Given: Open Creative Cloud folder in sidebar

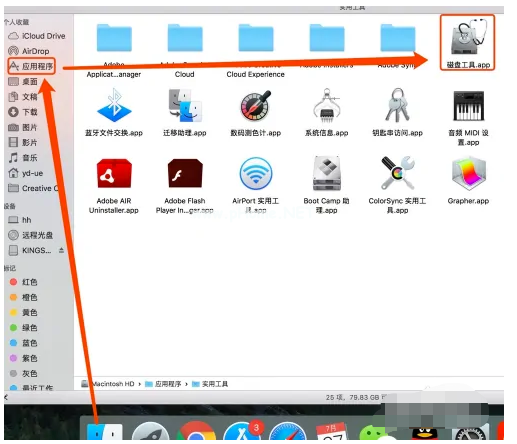Looking at the screenshot, I should (33, 188).
